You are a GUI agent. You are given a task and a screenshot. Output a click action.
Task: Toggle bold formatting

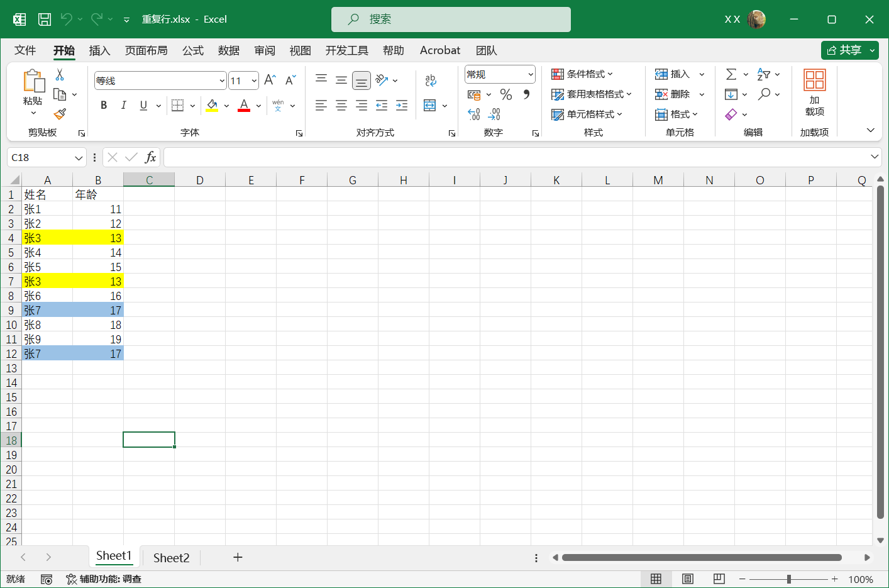click(104, 106)
